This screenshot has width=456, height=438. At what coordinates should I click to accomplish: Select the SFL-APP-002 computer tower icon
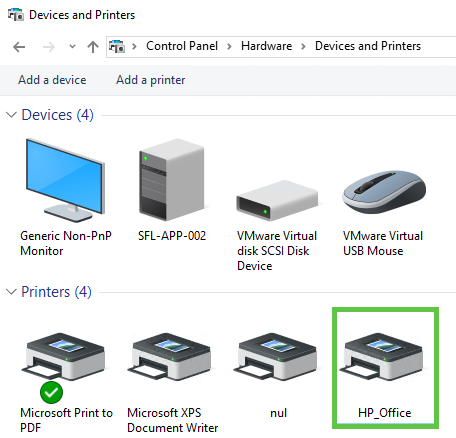[172, 180]
